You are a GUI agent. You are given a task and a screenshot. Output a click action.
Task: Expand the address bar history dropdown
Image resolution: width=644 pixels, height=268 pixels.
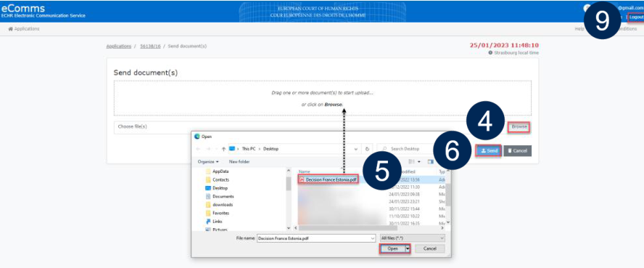(x=355, y=149)
